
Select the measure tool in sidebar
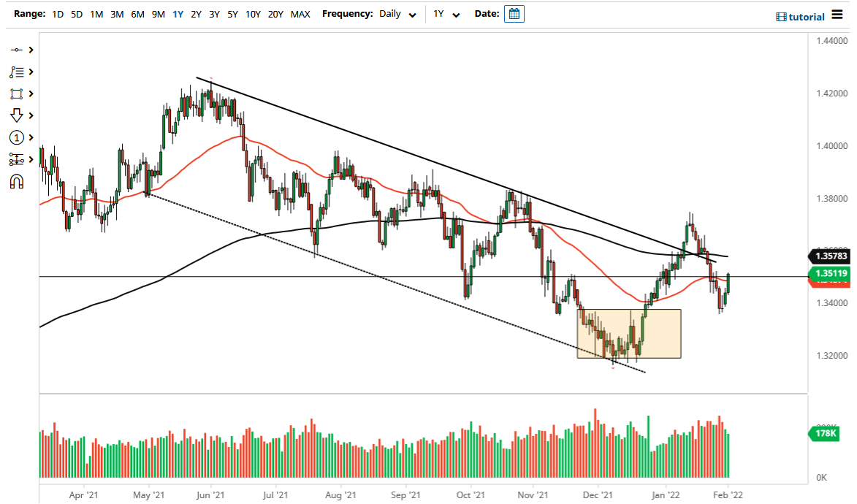point(15,159)
